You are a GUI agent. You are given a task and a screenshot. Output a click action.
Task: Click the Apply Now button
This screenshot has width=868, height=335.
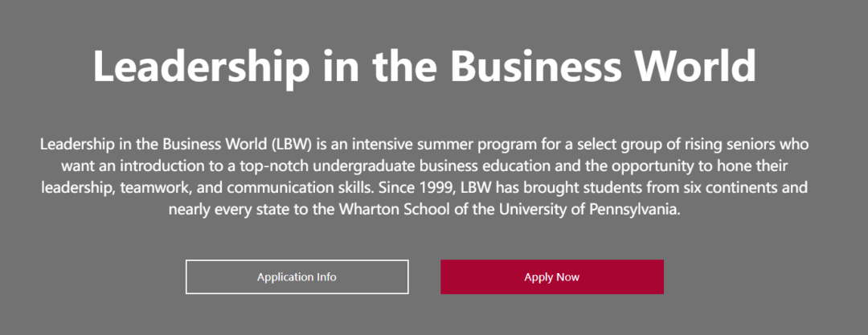(552, 277)
